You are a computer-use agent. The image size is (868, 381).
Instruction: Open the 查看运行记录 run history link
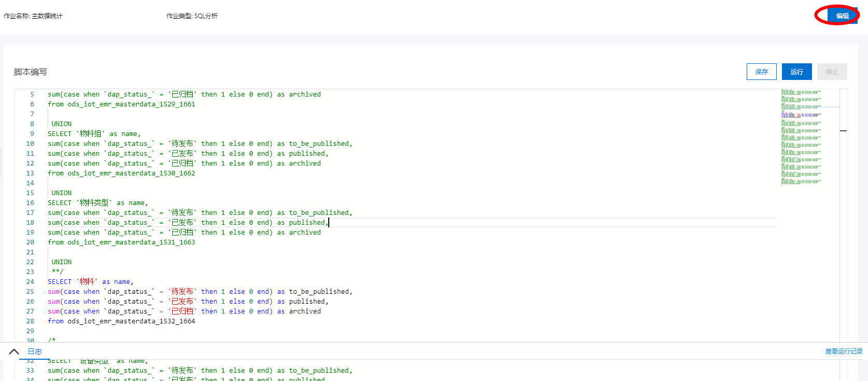pos(844,351)
